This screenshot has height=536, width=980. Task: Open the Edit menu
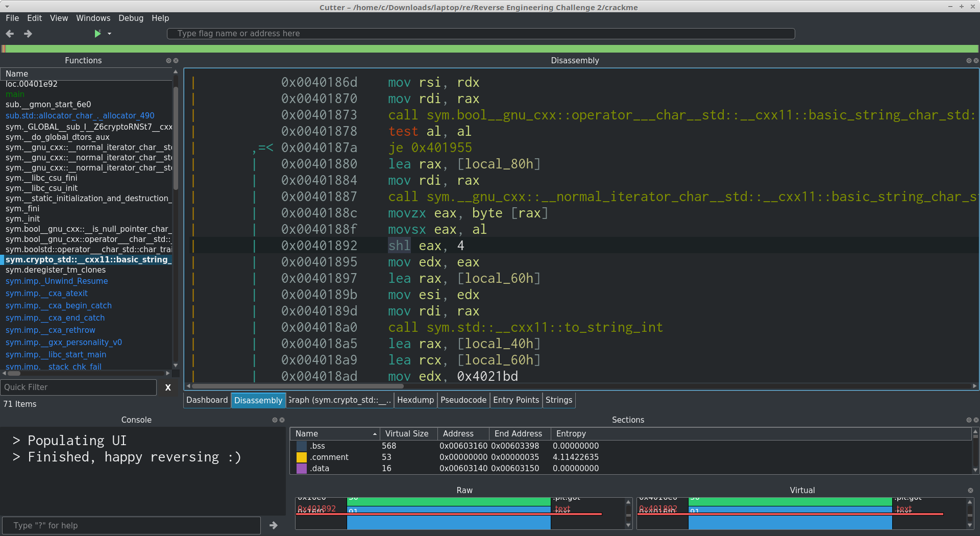click(x=35, y=18)
